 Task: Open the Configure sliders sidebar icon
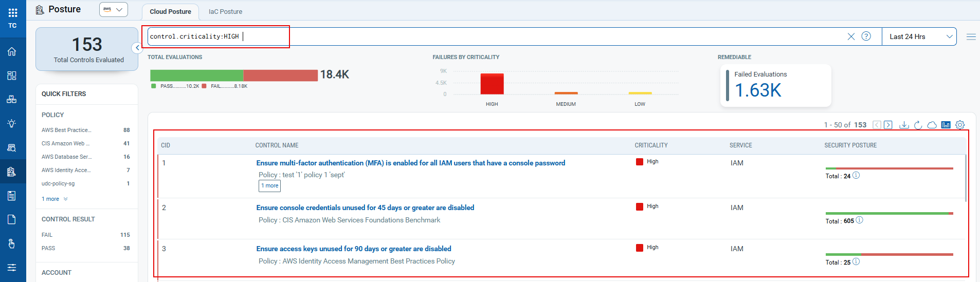point(12,267)
